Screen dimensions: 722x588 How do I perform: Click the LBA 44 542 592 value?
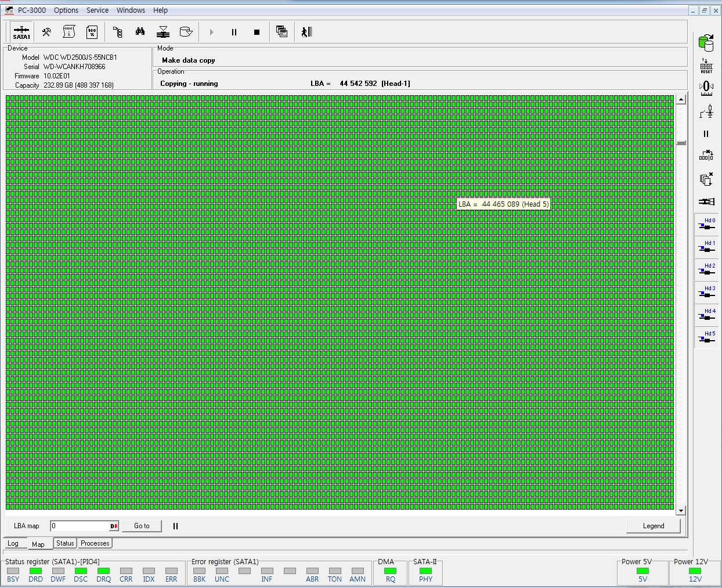pos(358,84)
